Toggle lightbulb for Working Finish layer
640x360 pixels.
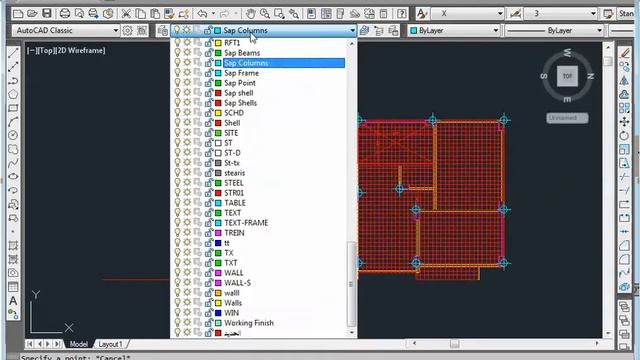coord(177,323)
